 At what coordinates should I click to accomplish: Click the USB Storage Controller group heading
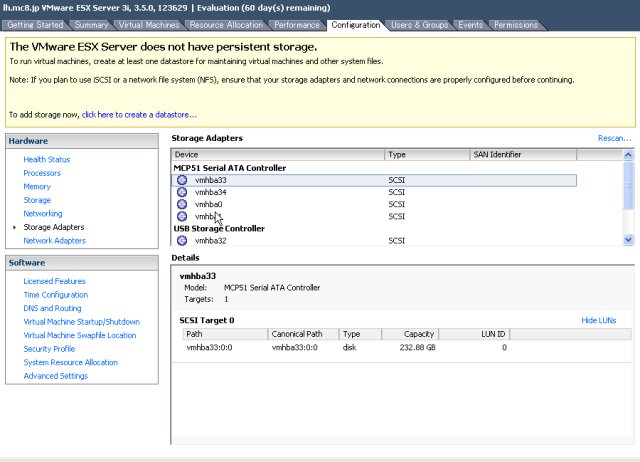(219, 229)
